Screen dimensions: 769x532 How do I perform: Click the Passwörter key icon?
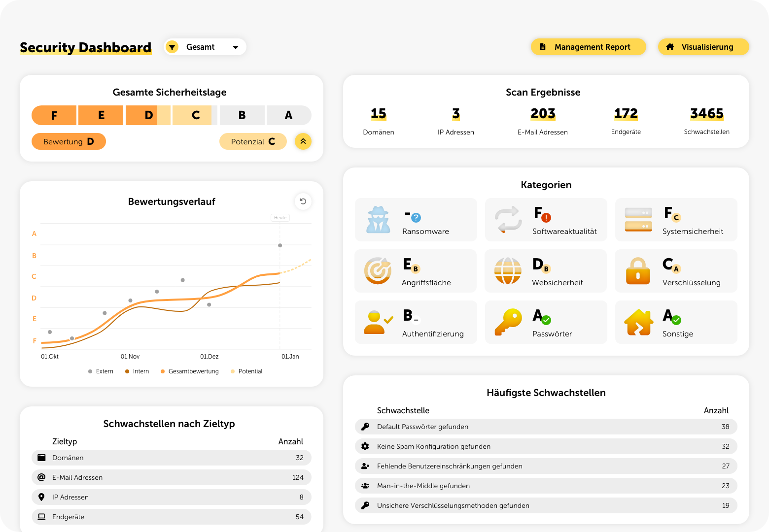[508, 322]
